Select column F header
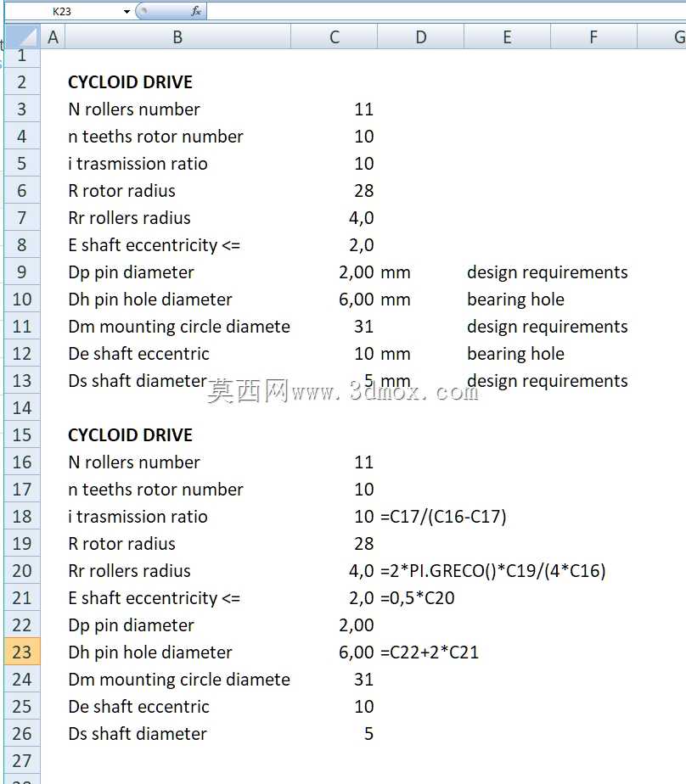The image size is (686, 784). coord(593,37)
